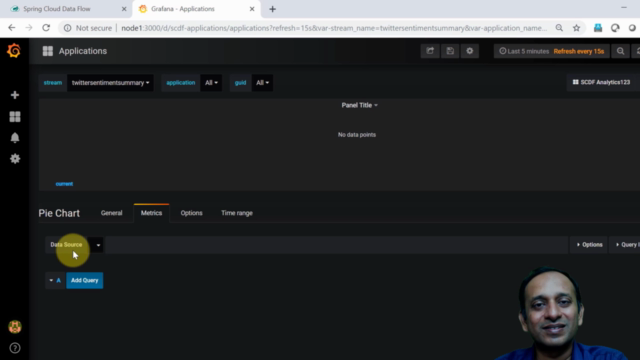This screenshot has height=360, width=640.
Task: Open the Configuration gear in sidebar
Action: coord(15,158)
